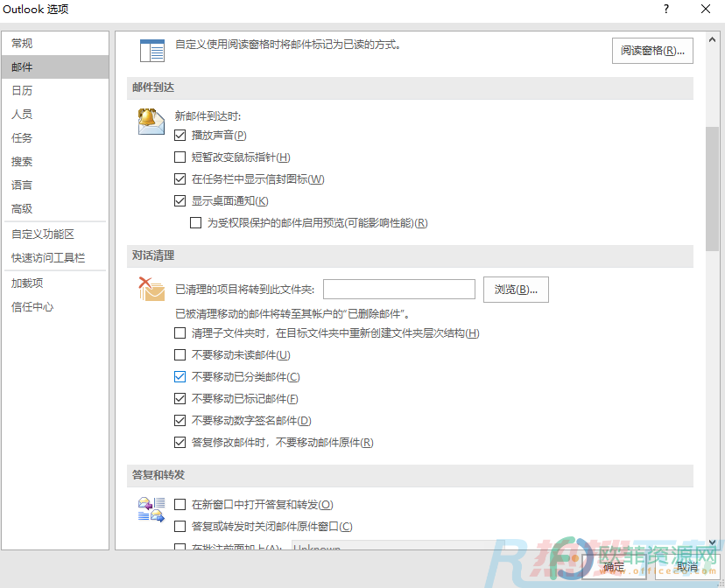Toggle 不要移动数字签名邮件(D) checkbox
725x588 pixels.
[179, 420]
